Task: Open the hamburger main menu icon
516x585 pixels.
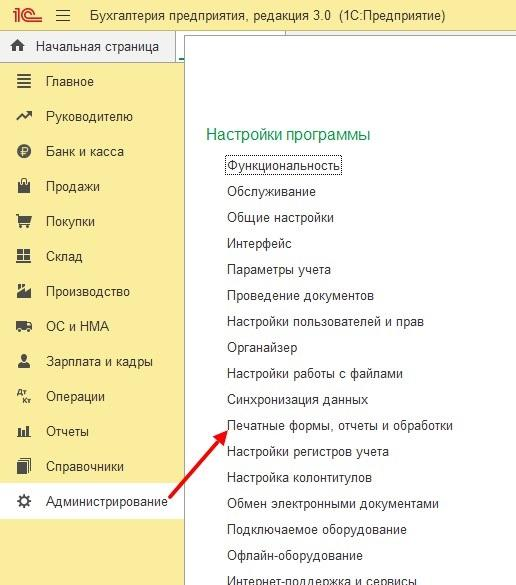Action: coord(63,15)
